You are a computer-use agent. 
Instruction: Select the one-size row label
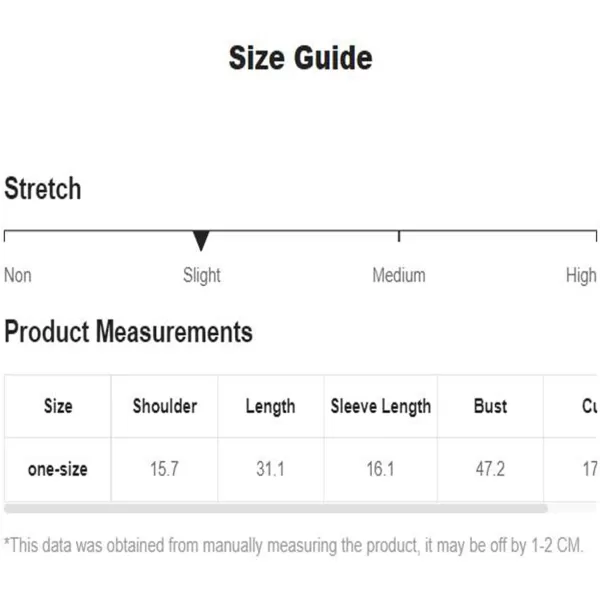click(58, 470)
